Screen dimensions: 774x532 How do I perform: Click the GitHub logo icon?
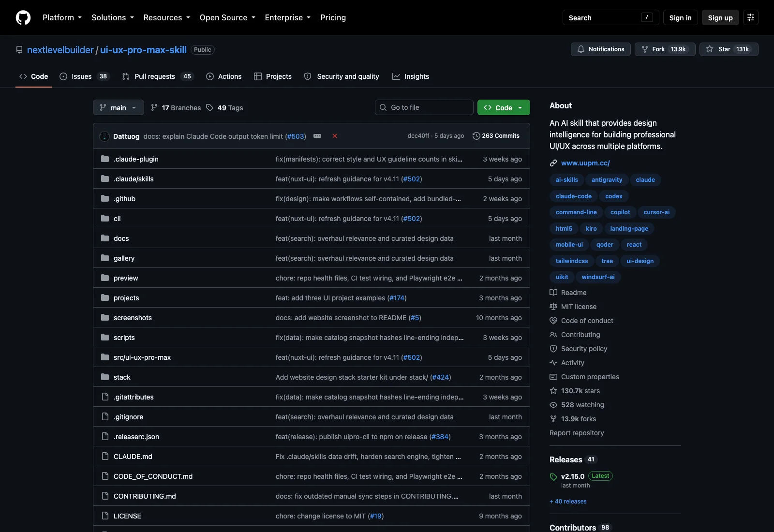tap(23, 17)
